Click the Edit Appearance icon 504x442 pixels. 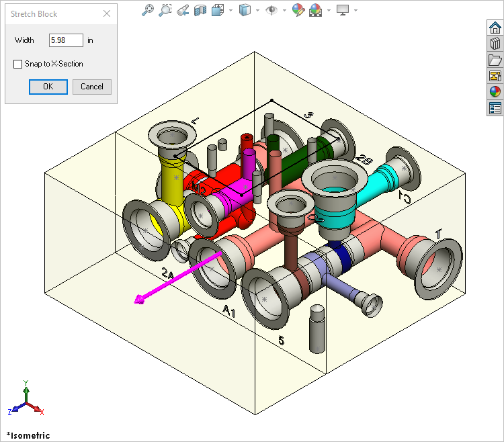[x=298, y=10]
